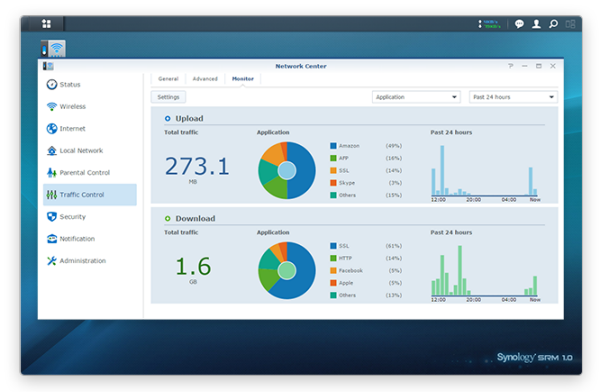Screen dimensions: 600x392
Task: Click the Download SSL blue legend swatch
Action: (333, 246)
